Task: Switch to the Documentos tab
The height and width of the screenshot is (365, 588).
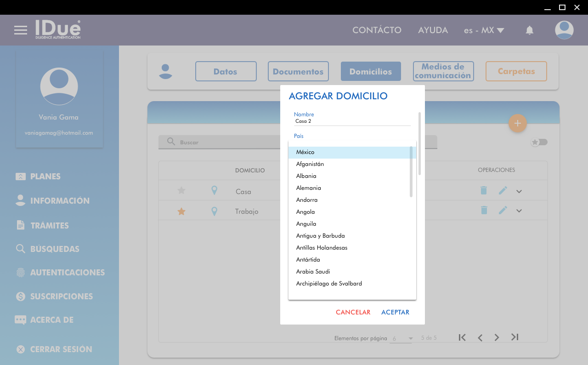Action: (298, 72)
